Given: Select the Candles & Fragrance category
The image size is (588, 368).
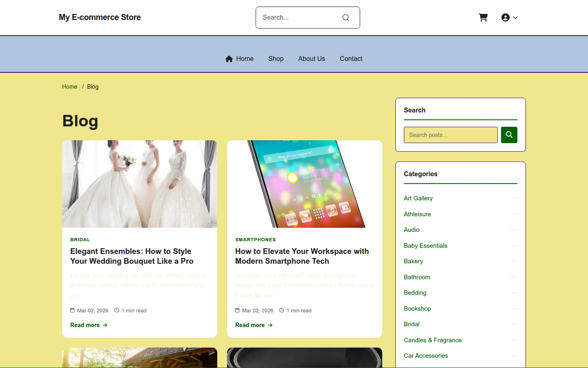Looking at the screenshot, I should point(433,340).
